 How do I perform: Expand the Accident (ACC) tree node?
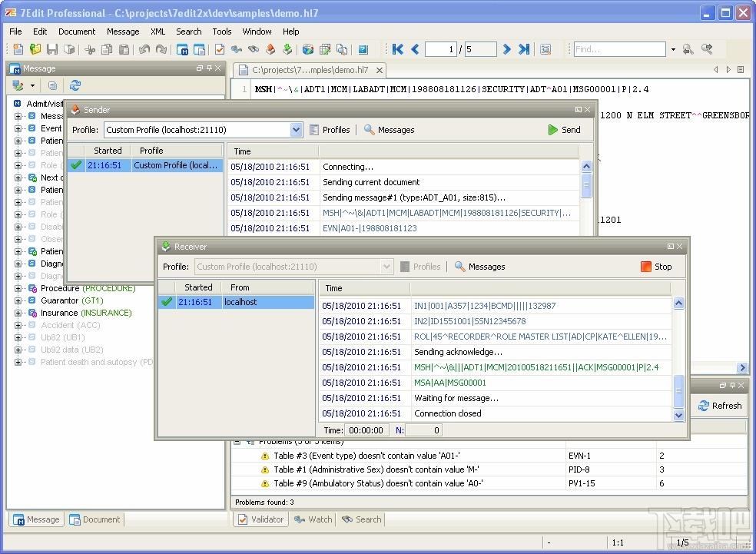point(18,325)
